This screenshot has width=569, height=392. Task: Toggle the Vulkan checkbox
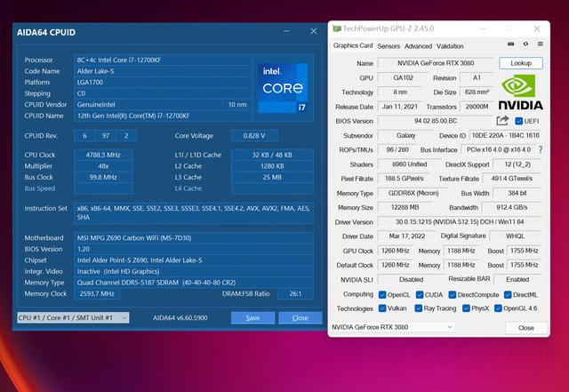tap(381, 308)
